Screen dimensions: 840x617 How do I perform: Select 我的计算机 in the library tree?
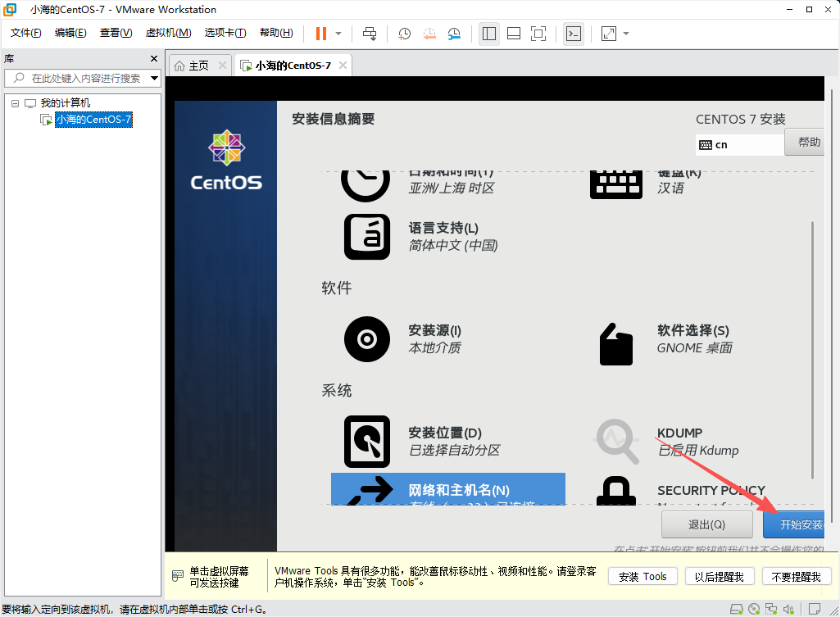[x=66, y=103]
